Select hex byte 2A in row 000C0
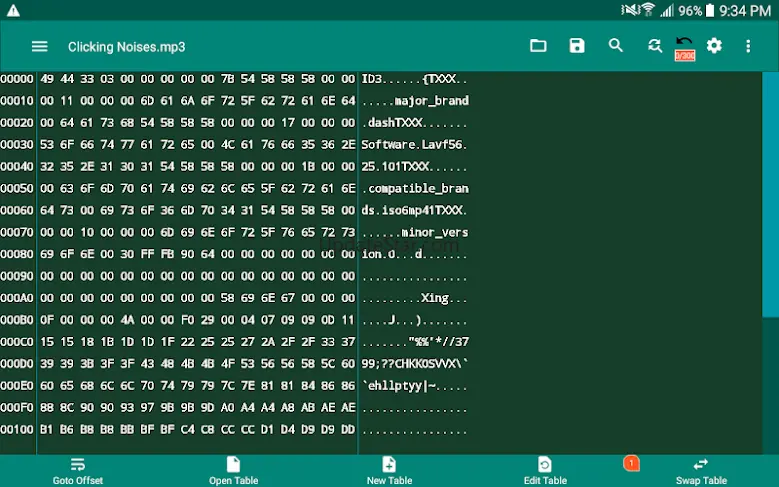Viewport: 779px width, 487px height. [x=268, y=342]
